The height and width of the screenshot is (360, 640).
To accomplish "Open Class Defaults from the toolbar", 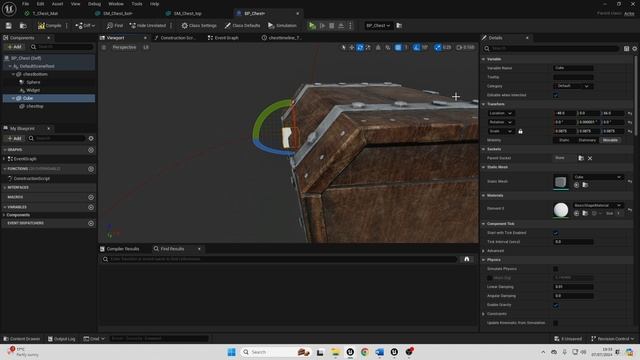I will [242, 25].
